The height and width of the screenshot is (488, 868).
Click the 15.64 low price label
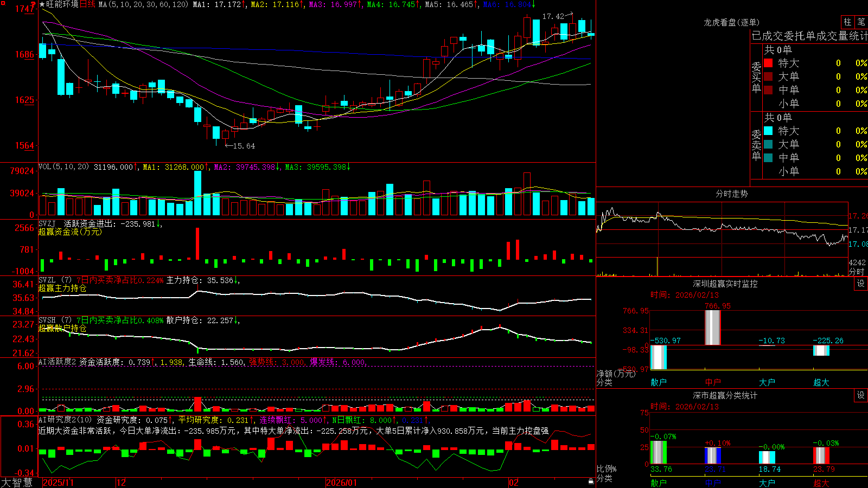(x=244, y=146)
